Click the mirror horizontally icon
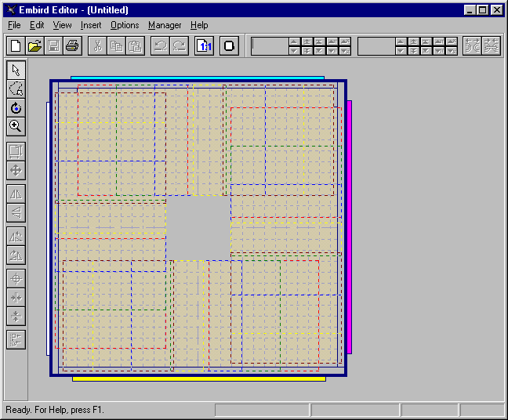The height and width of the screenshot is (420, 508). (16, 194)
